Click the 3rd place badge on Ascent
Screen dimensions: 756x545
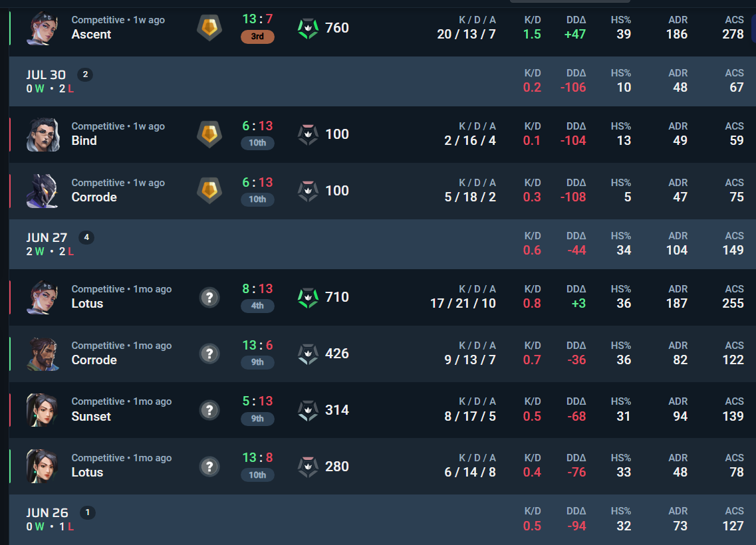(x=257, y=37)
